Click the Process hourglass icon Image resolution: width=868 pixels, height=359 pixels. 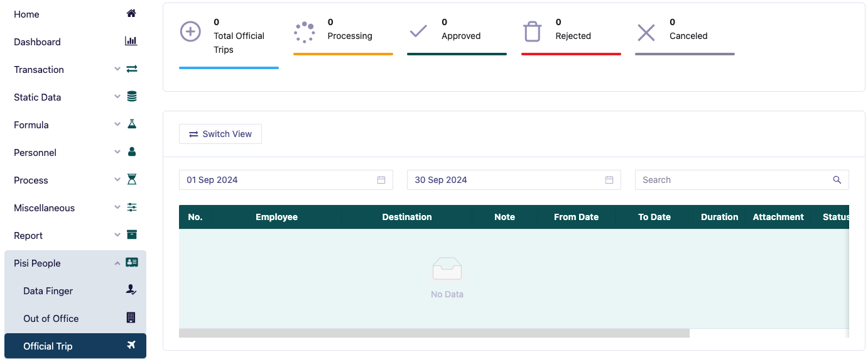click(131, 179)
